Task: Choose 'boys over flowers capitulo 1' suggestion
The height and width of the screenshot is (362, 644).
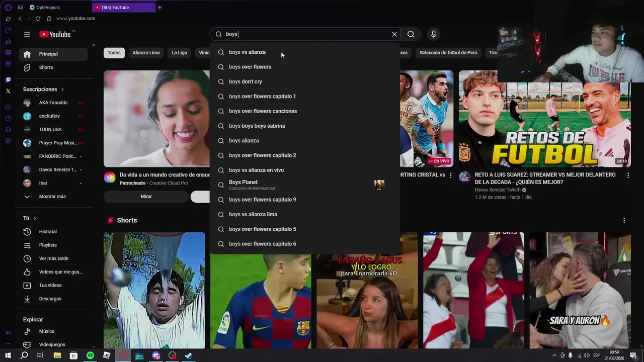Action: 305,97
